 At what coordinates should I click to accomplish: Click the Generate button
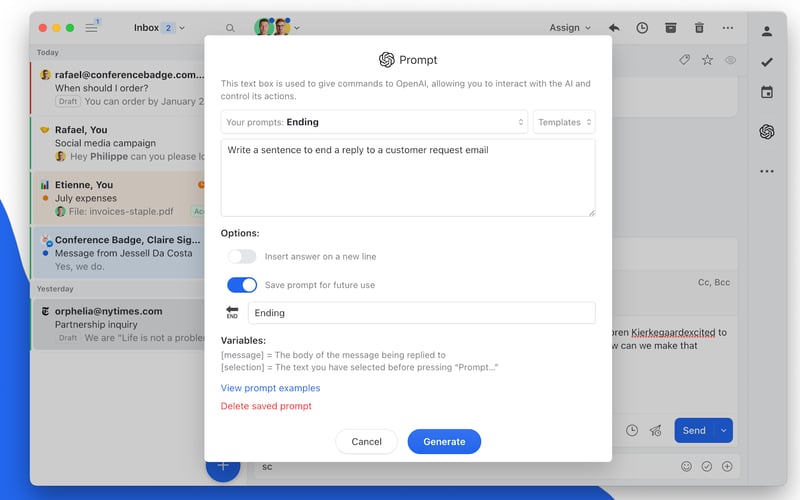tap(444, 442)
